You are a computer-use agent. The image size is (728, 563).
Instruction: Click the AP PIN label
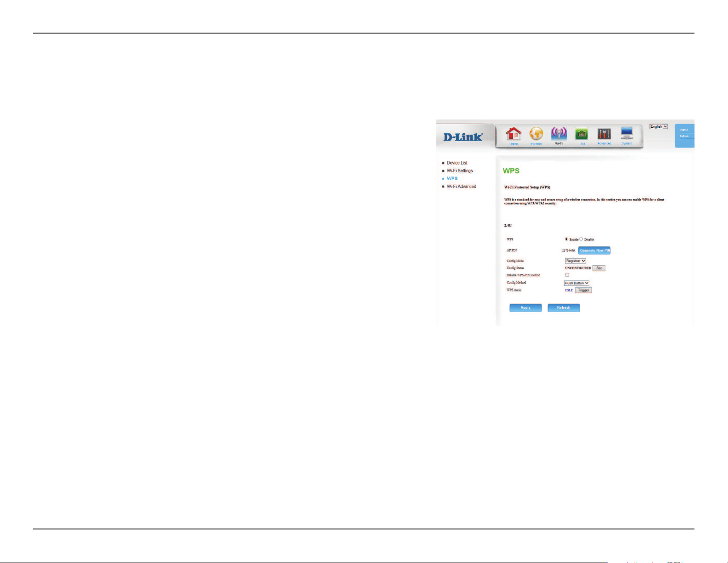coord(512,250)
